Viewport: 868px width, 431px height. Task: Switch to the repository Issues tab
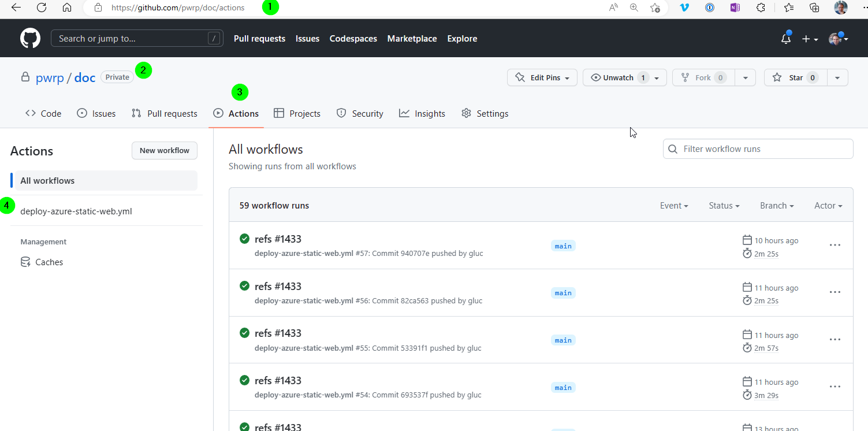96,113
